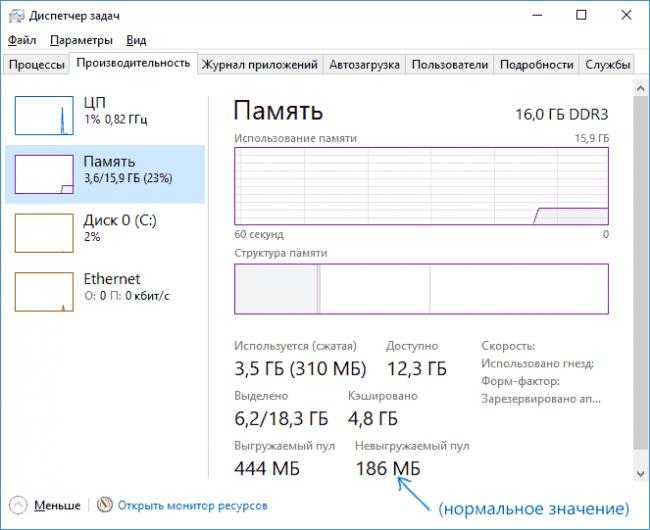The image size is (650, 530).
Task: Open the Файл menu
Action: point(21,40)
